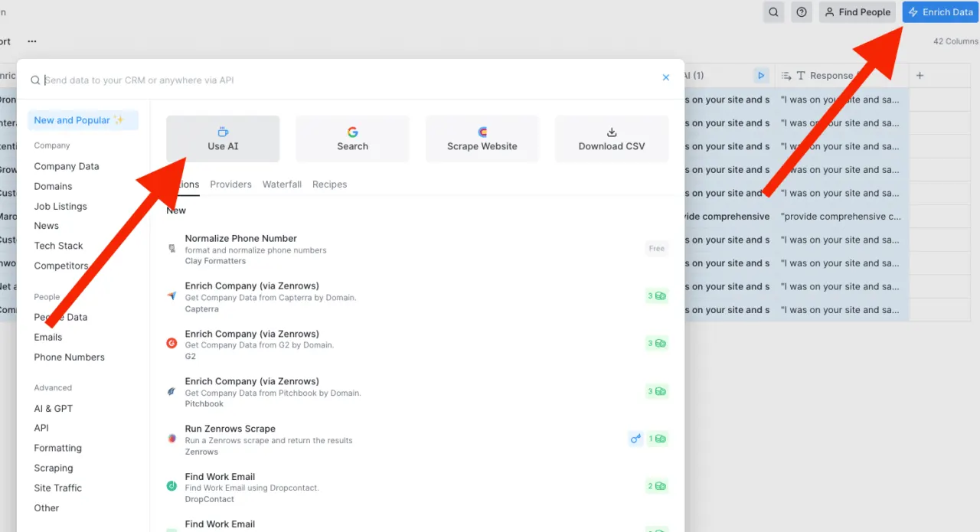The width and height of the screenshot is (980, 532).
Task: Select the Use AI card
Action: click(223, 139)
